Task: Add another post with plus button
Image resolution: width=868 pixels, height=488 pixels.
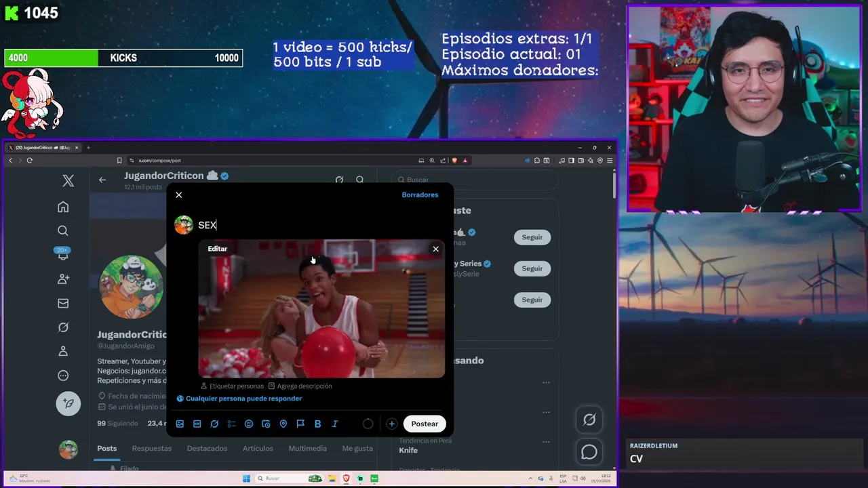Action: 391,424
